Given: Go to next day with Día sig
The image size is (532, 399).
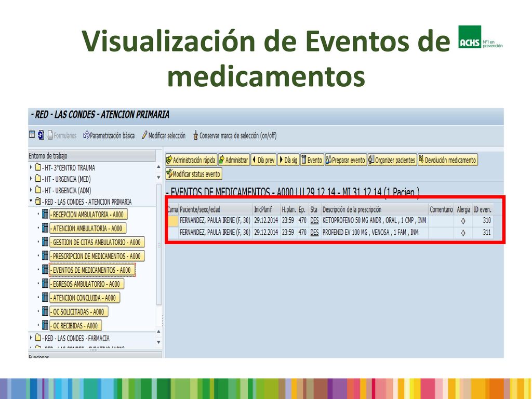Looking at the screenshot, I should coord(288,160).
